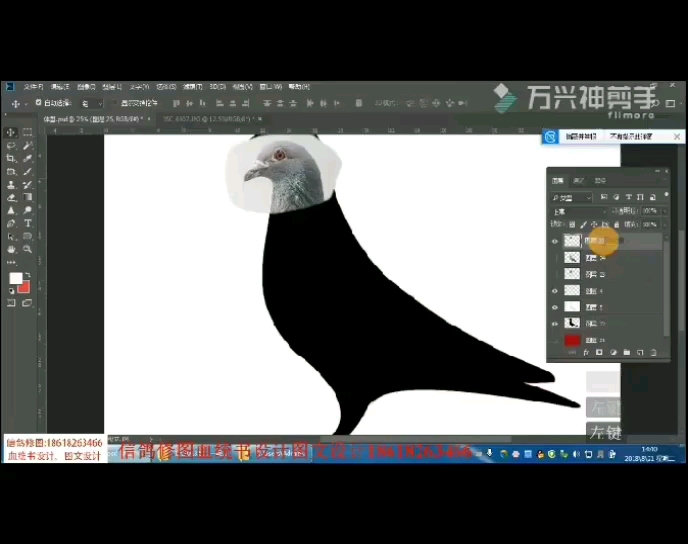Click the foreground color swatch
This screenshot has height=544, width=688.
15,278
